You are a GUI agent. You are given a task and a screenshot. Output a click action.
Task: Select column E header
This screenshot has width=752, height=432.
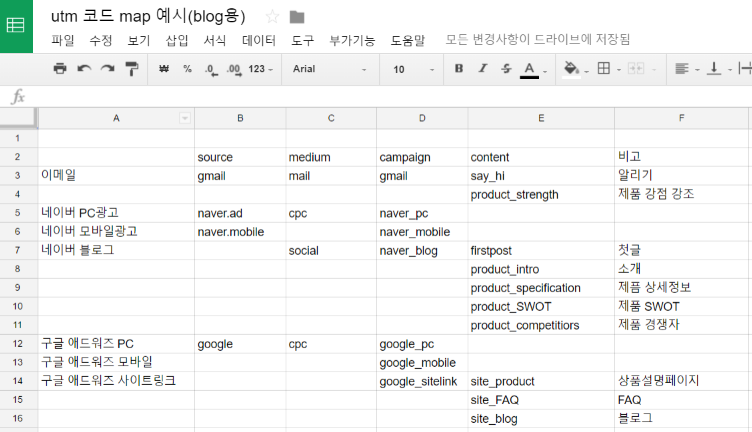(x=541, y=118)
